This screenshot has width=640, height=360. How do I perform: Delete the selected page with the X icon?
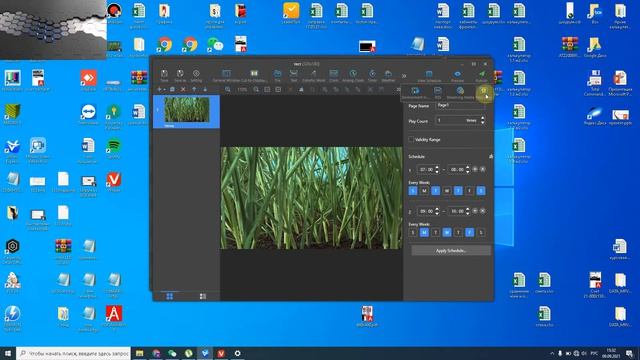[183, 89]
